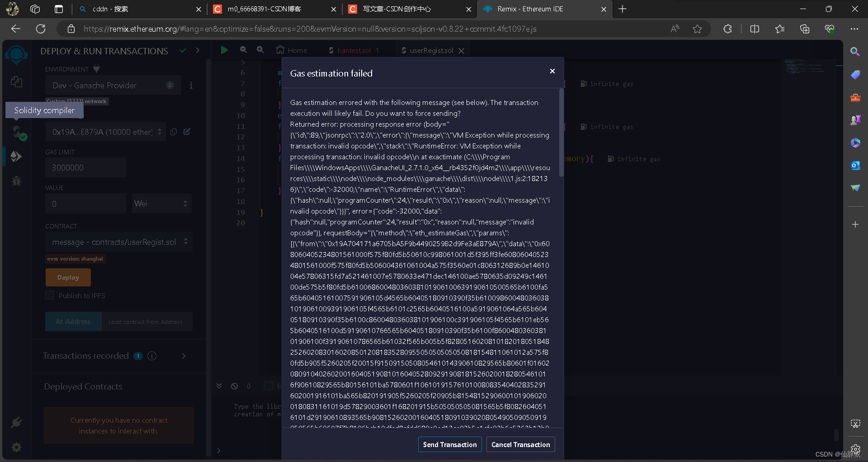Switch to the Home tab
This screenshot has width=868, height=462.
292,50
